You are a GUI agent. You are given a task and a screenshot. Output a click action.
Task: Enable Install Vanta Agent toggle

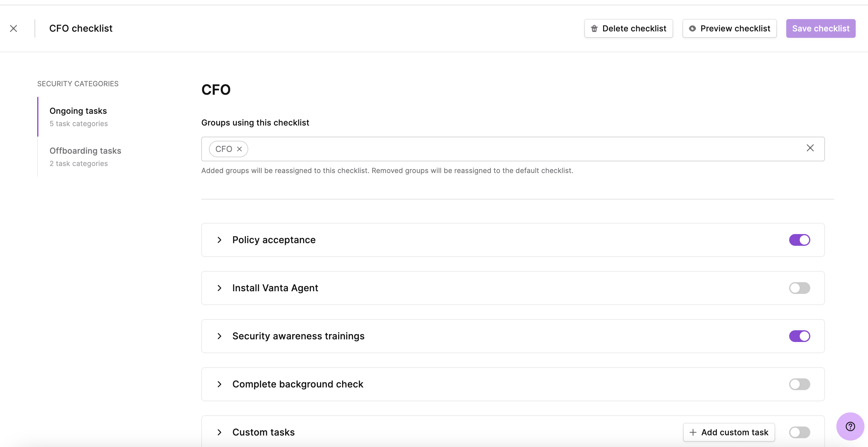pos(799,288)
